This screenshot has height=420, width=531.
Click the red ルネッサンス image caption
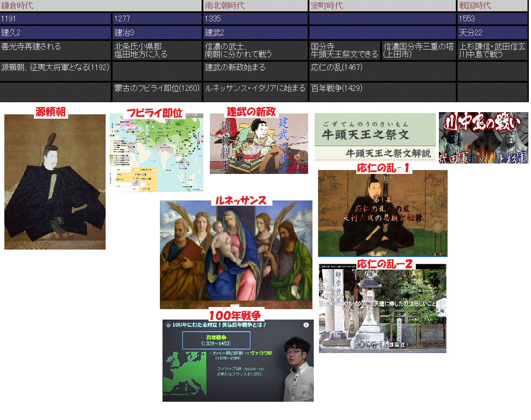[242, 200]
